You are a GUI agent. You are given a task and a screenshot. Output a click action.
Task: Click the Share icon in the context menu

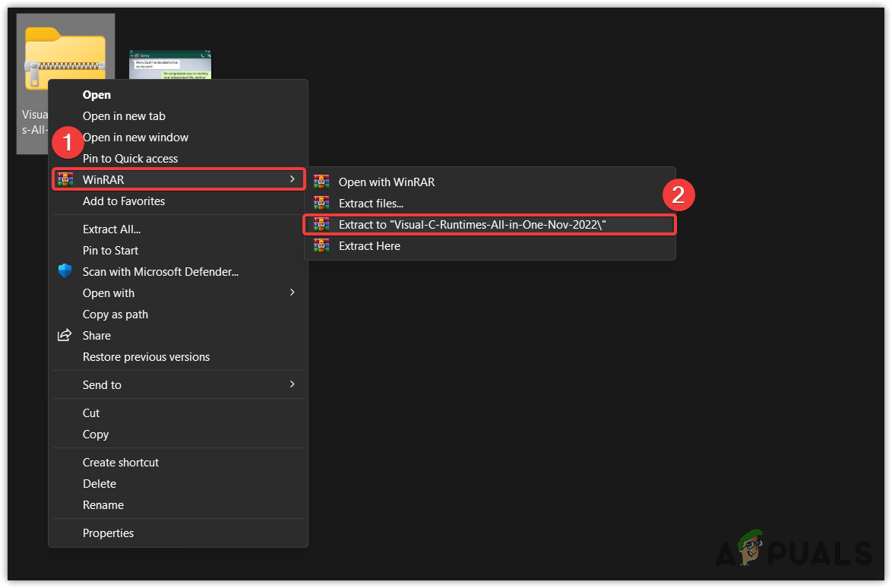point(65,335)
